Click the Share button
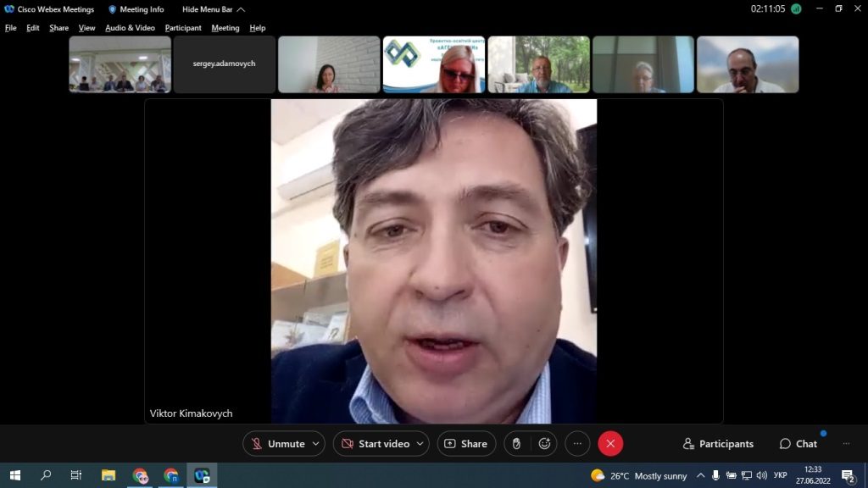 point(466,444)
